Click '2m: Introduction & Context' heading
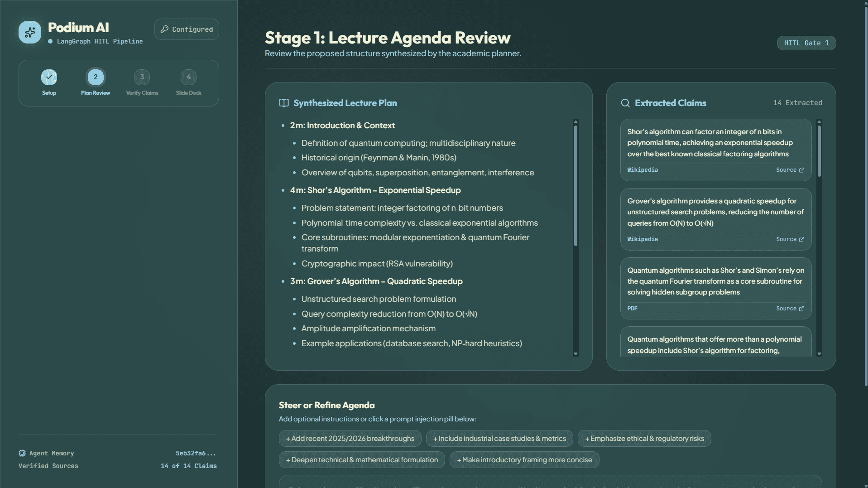 [x=342, y=126]
